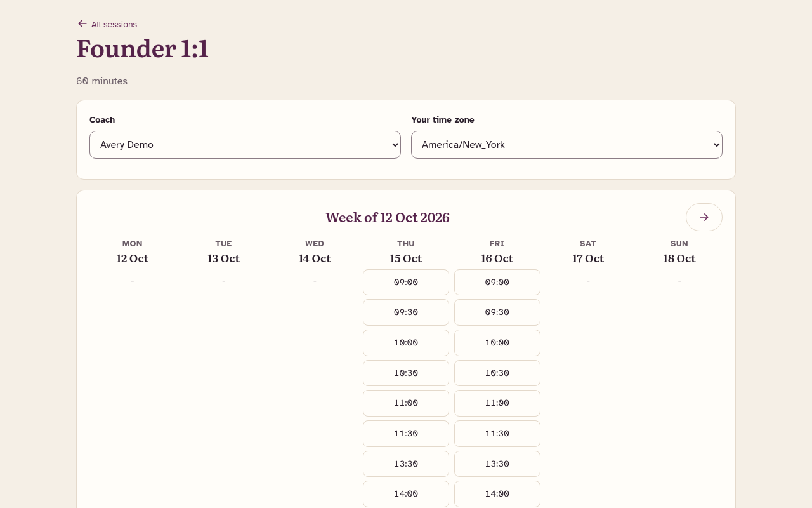Click the 'Coach' field label
This screenshot has width=812, height=508.
point(102,119)
